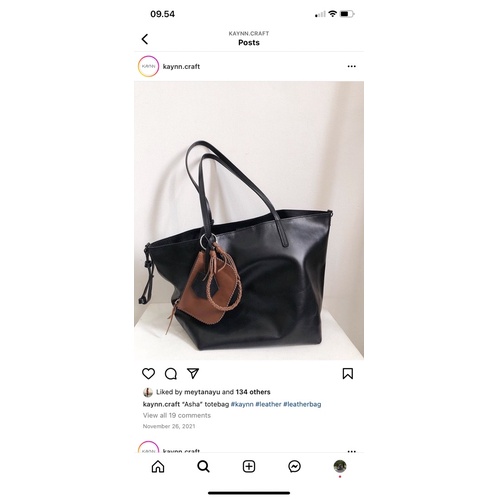
Task: Tap the black tote bag photo
Action: point(249,220)
